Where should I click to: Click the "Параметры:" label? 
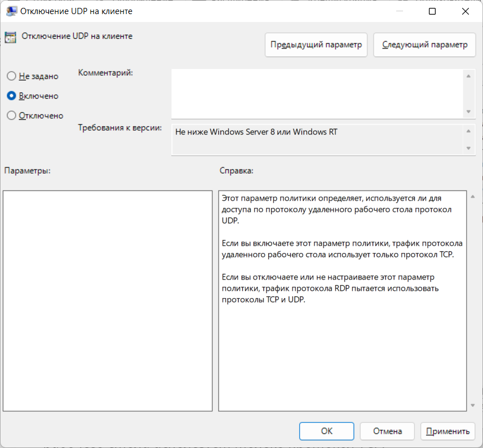coord(28,171)
